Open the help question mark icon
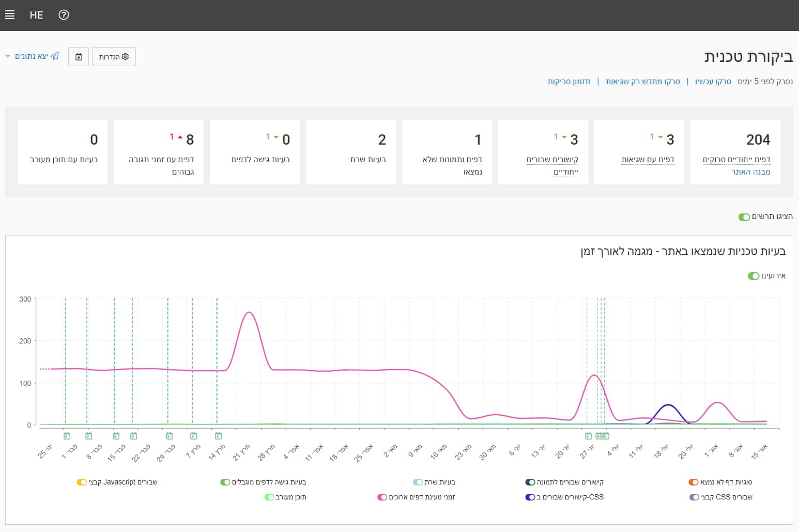Viewport: 799px width, 532px height. (x=64, y=15)
